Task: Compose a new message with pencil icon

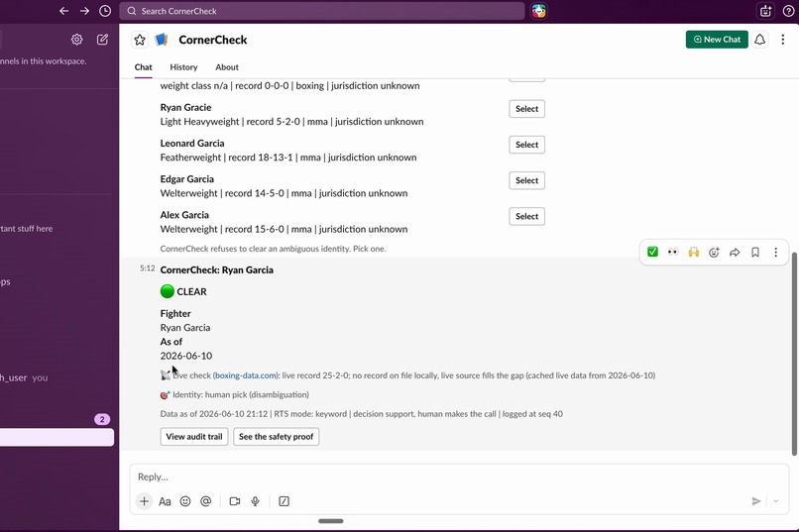Action: [102, 40]
